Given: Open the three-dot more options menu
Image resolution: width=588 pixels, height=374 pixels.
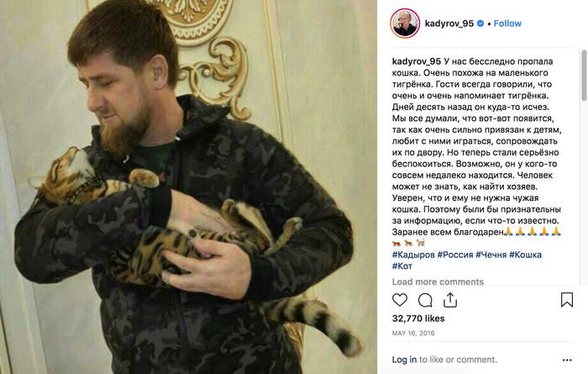Looking at the screenshot, I should [x=567, y=360].
